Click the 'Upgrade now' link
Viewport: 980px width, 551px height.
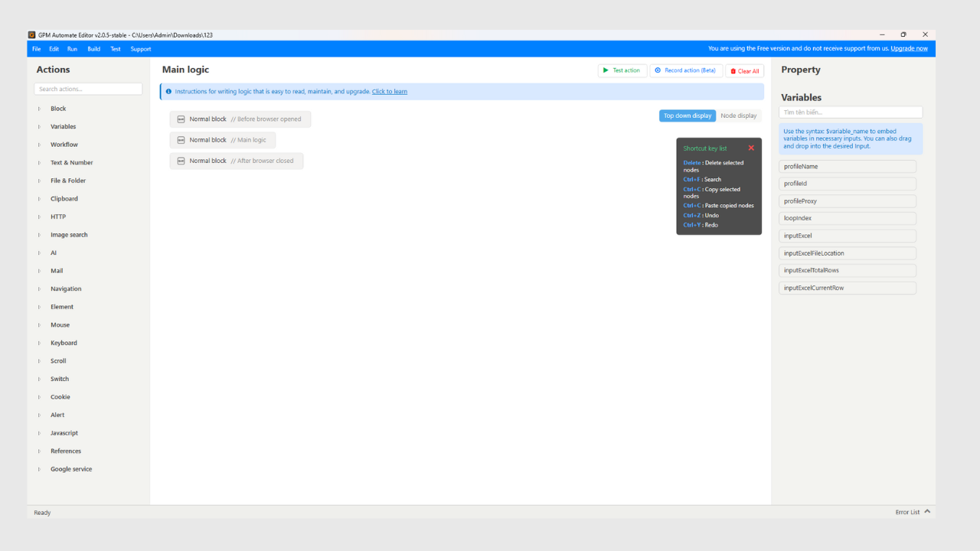click(x=909, y=48)
